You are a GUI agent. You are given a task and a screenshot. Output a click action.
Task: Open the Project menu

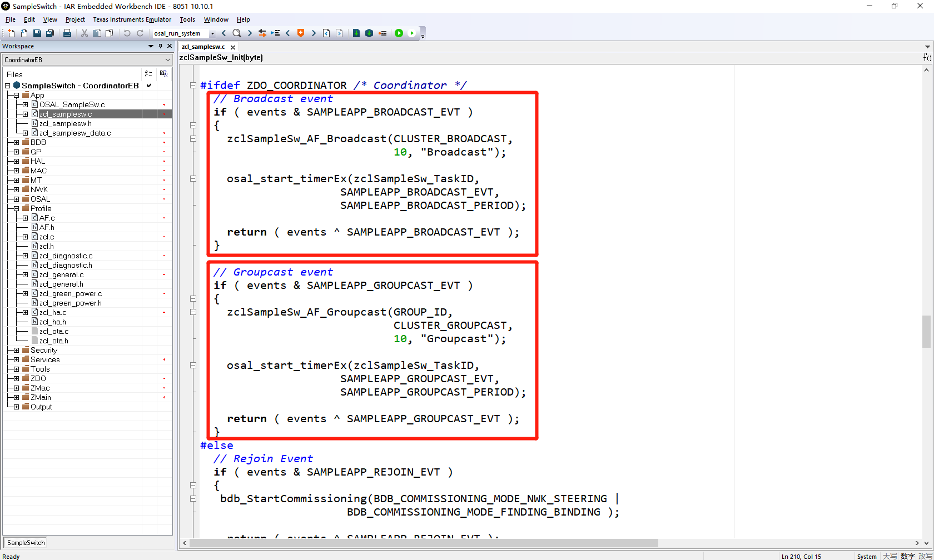coord(75,19)
